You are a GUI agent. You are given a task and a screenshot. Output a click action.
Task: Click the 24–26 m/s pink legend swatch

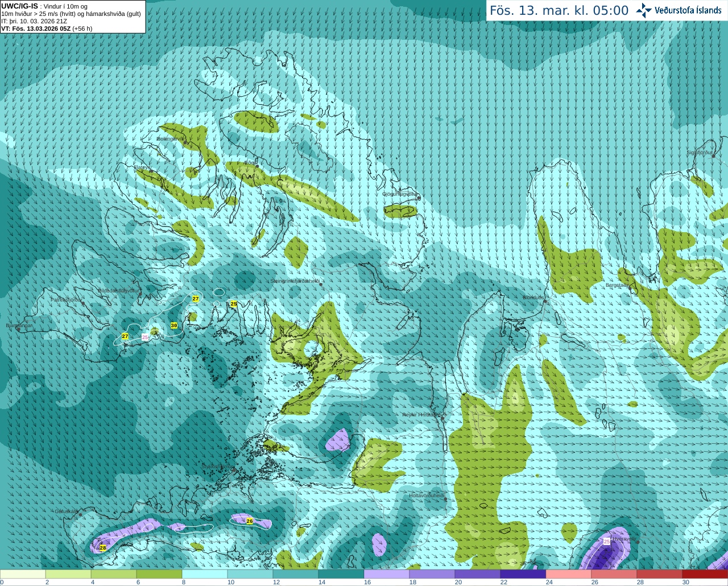pos(569,574)
